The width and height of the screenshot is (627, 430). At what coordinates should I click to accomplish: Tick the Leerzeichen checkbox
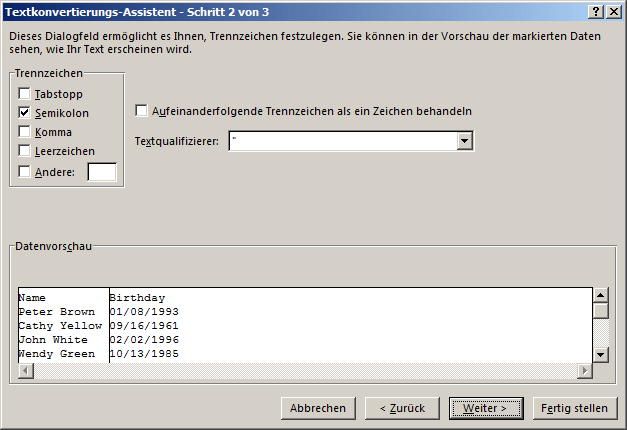click(24, 151)
